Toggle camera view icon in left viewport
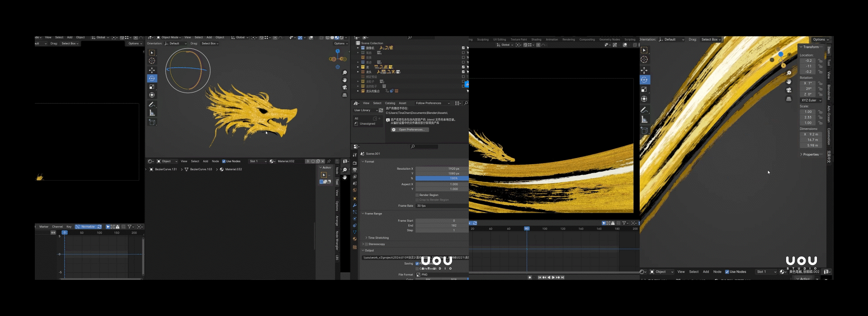This screenshot has width=868, height=316. point(344,88)
